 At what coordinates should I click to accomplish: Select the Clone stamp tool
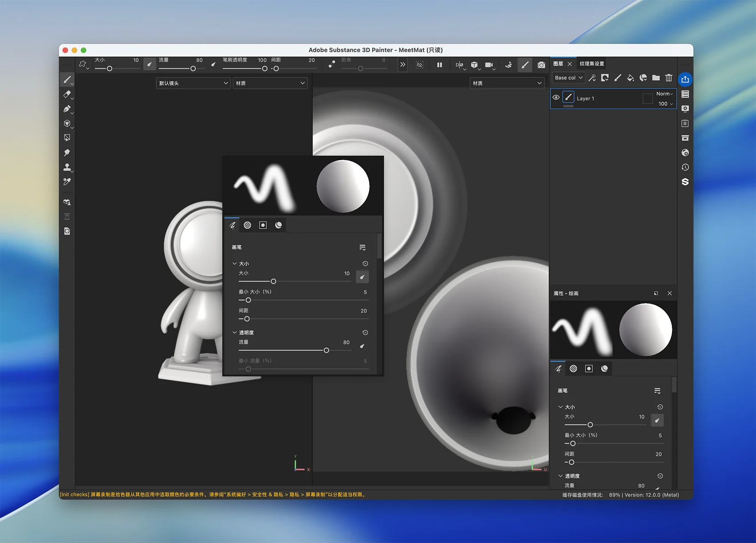pyautogui.click(x=67, y=167)
